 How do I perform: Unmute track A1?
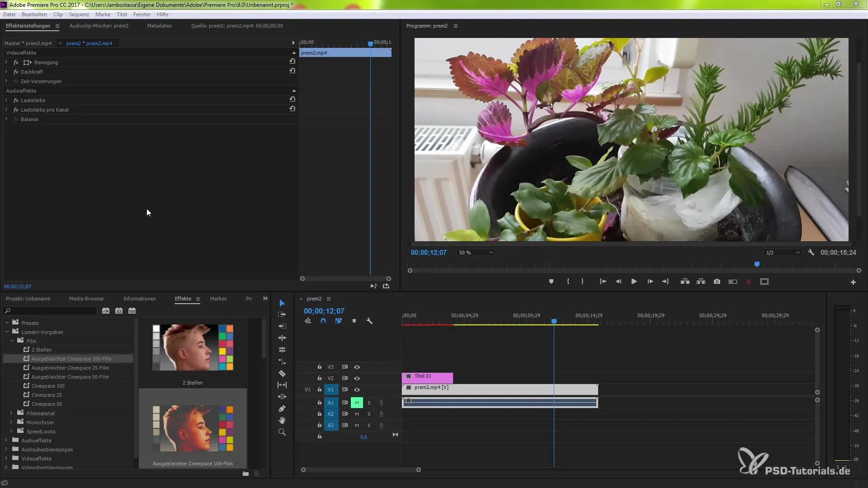[357, 403]
